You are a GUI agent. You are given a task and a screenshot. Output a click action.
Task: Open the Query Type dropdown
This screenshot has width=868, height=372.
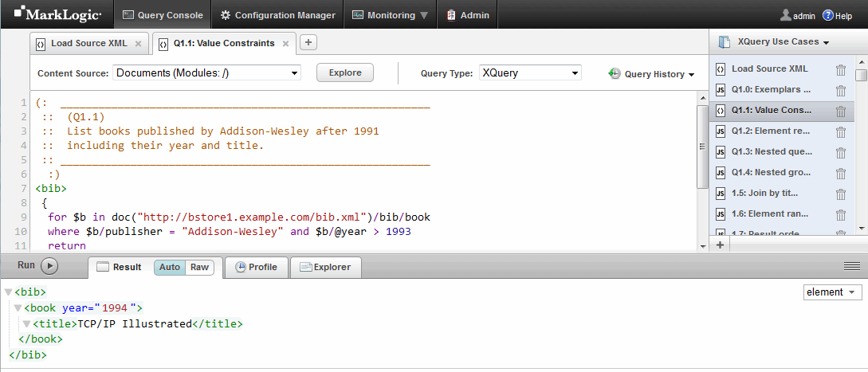[x=530, y=72]
